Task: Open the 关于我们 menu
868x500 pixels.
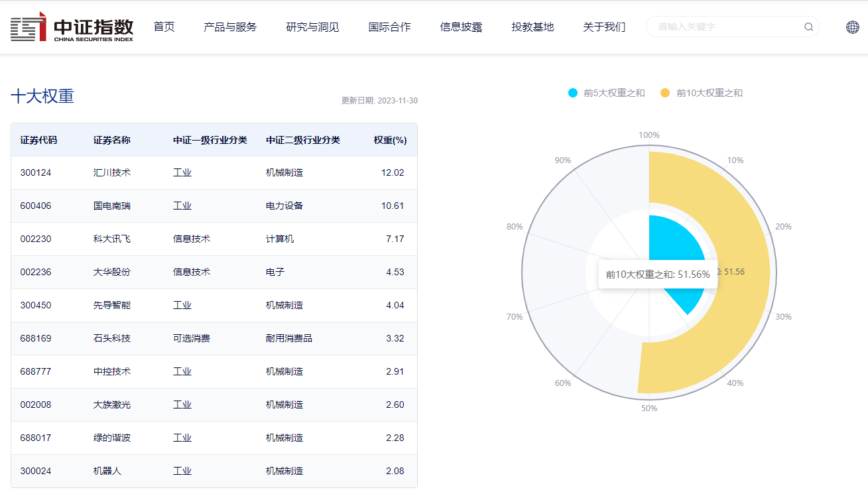Action: point(604,27)
